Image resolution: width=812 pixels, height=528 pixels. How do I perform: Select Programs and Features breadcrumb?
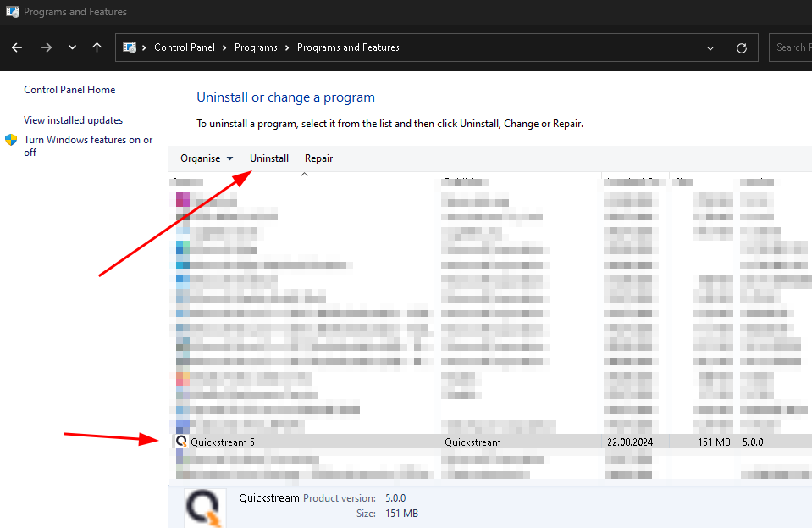(348, 47)
